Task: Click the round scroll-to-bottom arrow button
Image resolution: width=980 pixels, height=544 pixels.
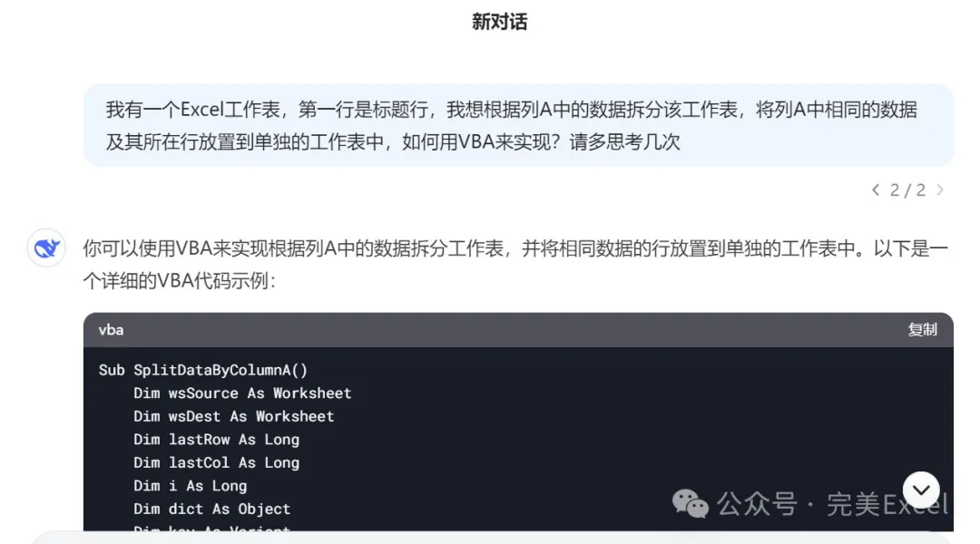Action: pyautogui.click(x=921, y=491)
